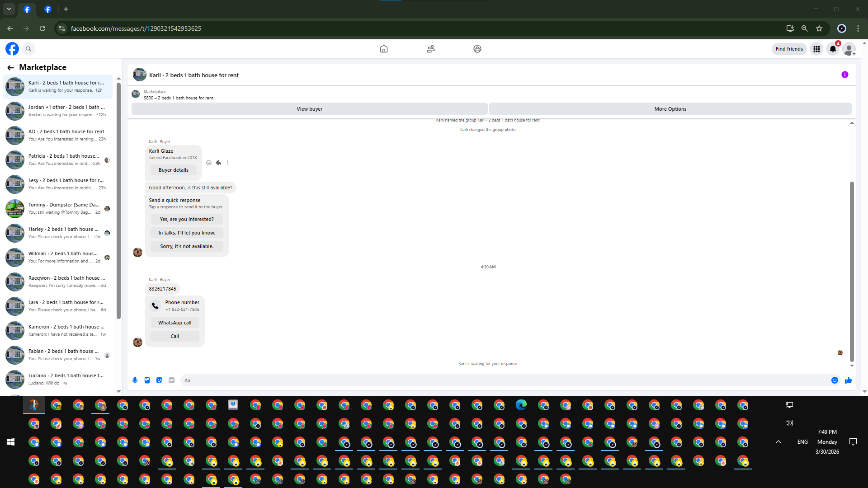868x488 pixels.
Task: Open the Friends tab
Action: click(430, 49)
